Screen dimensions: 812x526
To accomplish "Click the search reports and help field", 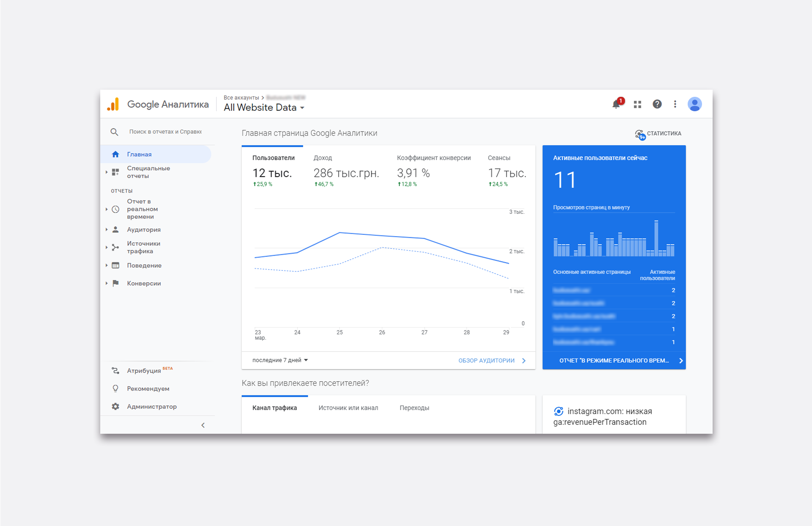I will 165,132.
